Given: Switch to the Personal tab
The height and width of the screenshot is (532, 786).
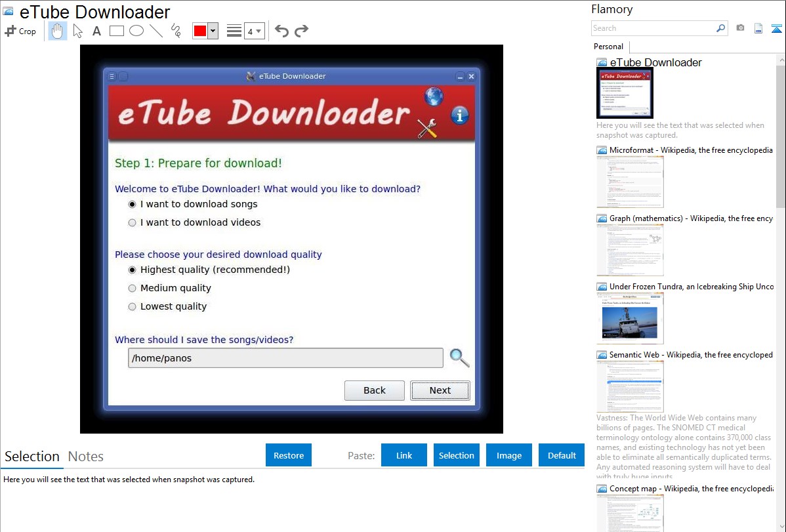Looking at the screenshot, I should pyautogui.click(x=609, y=47).
